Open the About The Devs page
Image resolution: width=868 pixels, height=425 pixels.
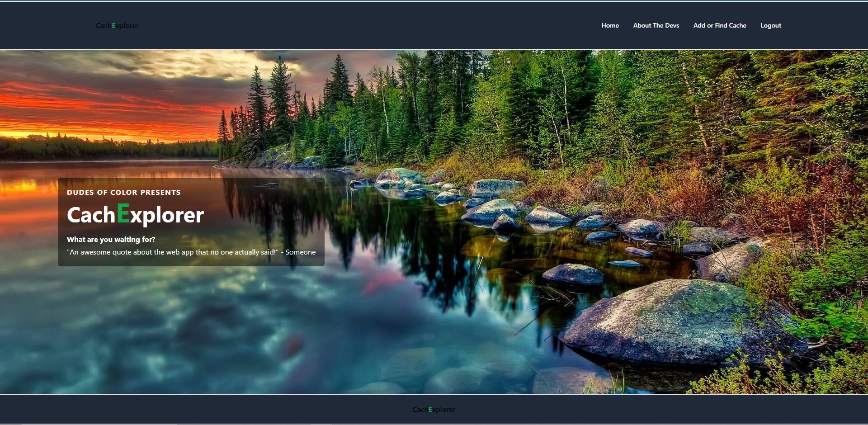coord(656,26)
